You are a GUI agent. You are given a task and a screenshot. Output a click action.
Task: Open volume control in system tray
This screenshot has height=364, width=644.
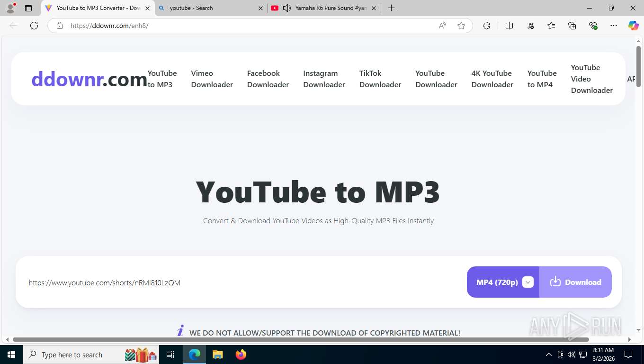[572, 355]
